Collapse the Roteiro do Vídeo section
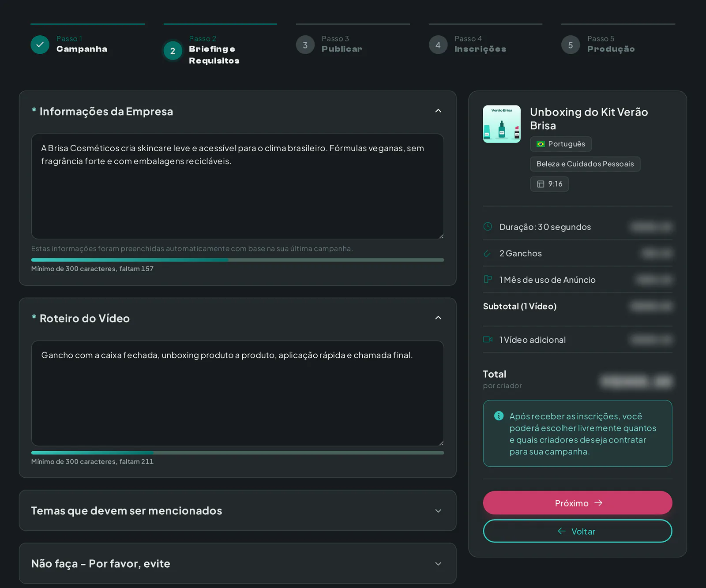 [x=438, y=318]
